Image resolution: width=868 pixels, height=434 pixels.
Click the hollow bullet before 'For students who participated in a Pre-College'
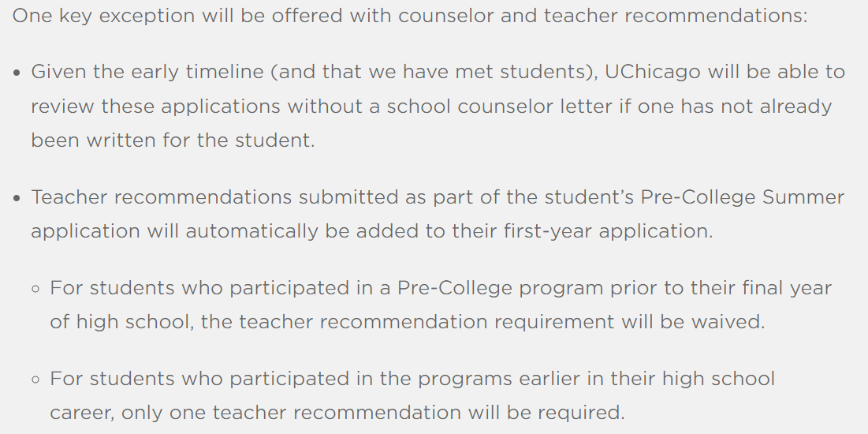point(36,289)
